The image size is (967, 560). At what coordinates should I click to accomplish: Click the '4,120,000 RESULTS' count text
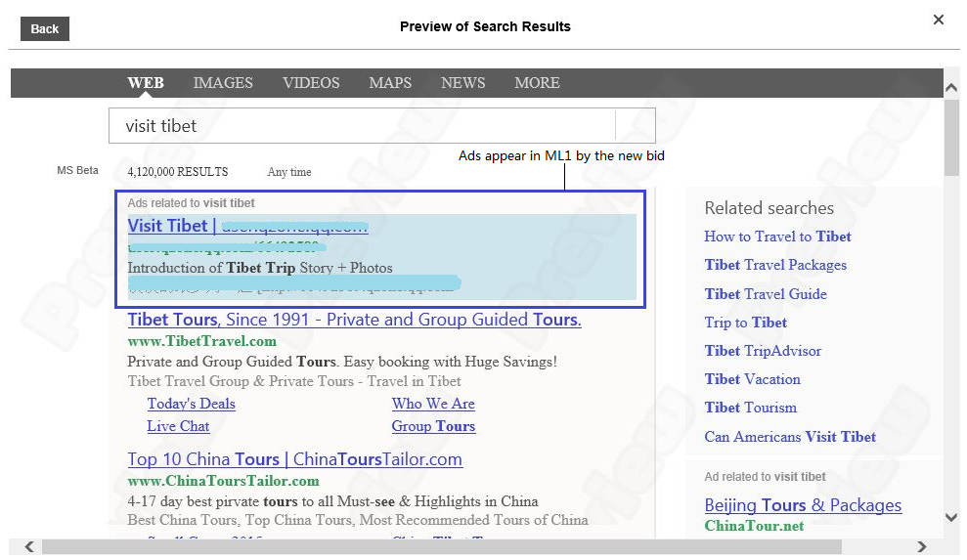coord(178,172)
